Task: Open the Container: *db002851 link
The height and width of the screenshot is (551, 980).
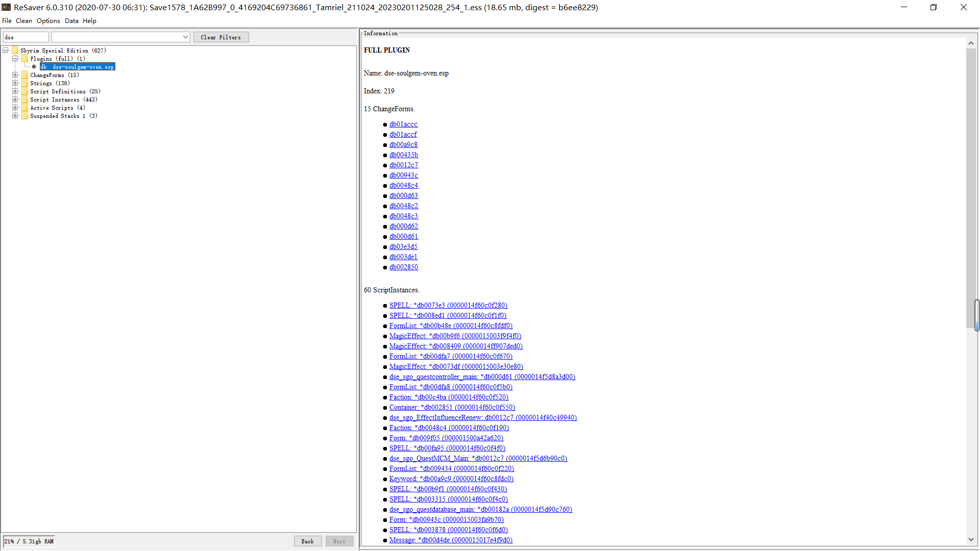Action: pos(452,408)
